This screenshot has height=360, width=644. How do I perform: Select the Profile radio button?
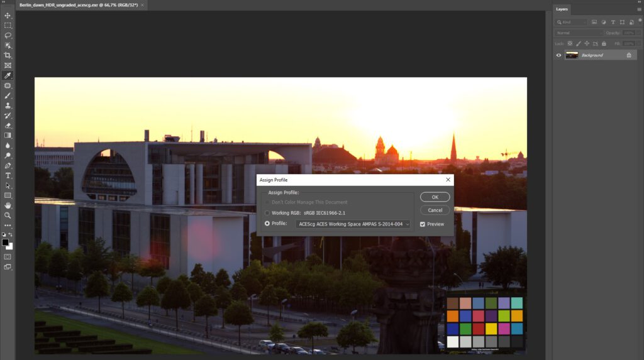point(267,224)
